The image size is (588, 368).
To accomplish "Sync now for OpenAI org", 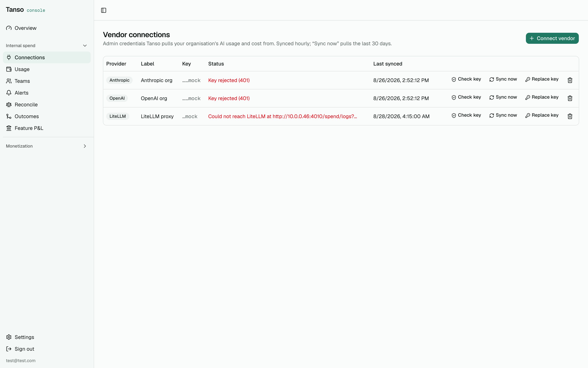I will (x=503, y=97).
